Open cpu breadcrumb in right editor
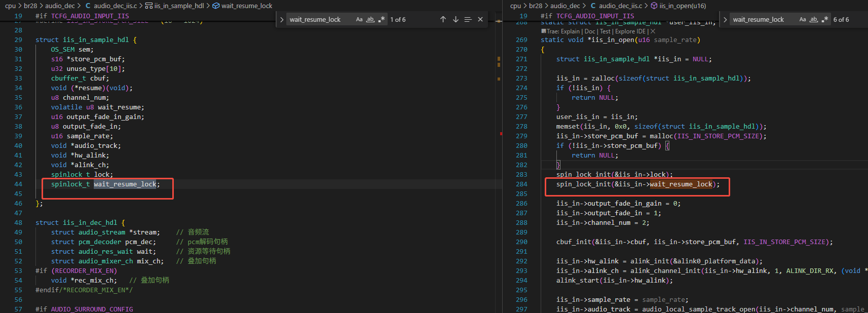This screenshot has width=868, height=313. 515,6
